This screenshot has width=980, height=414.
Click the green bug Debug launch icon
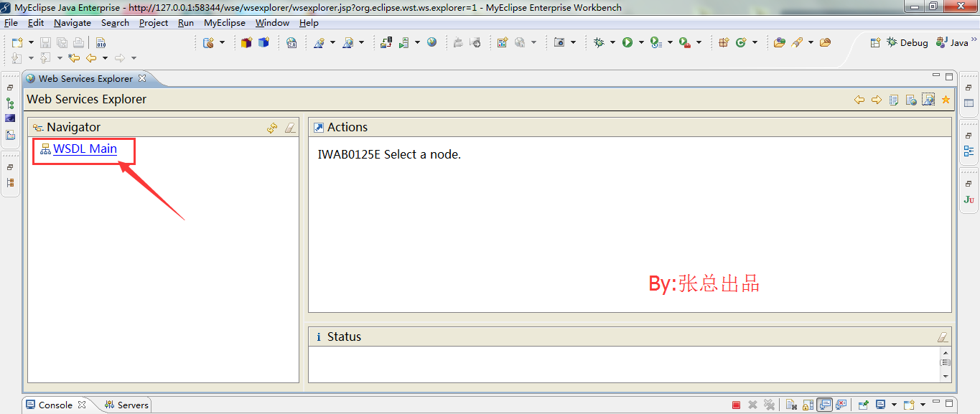coord(599,43)
